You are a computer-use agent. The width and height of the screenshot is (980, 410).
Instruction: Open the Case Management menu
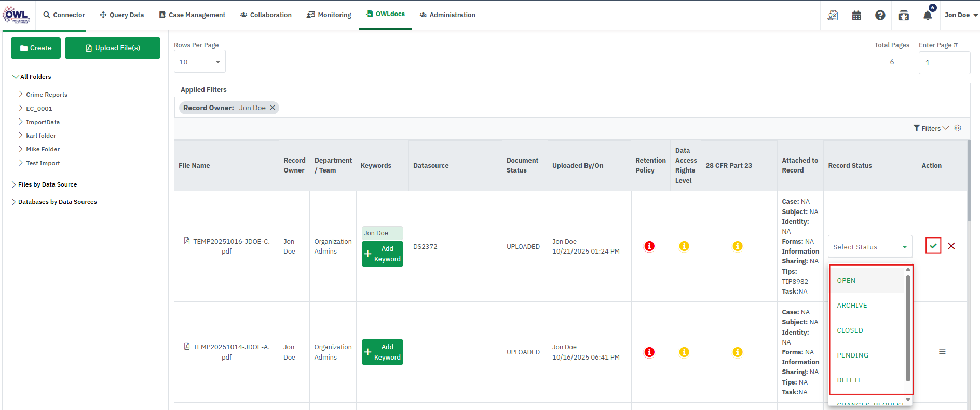[192, 15]
